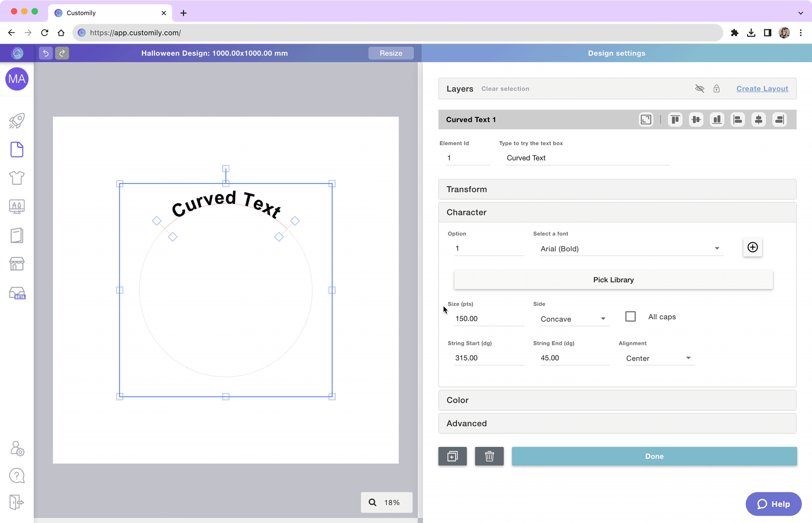Viewport: 812px width, 523px height.
Task: Open the Alignment Center dropdown
Action: [659, 358]
